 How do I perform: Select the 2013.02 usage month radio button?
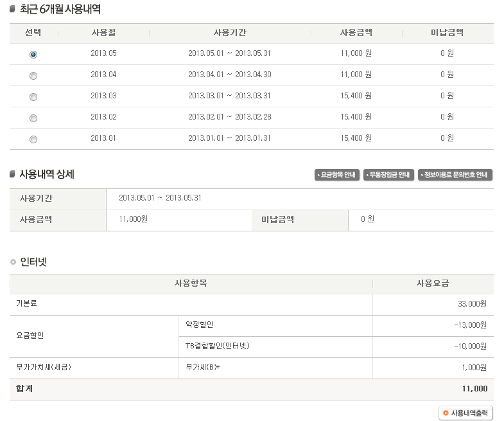[x=33, y=118]
